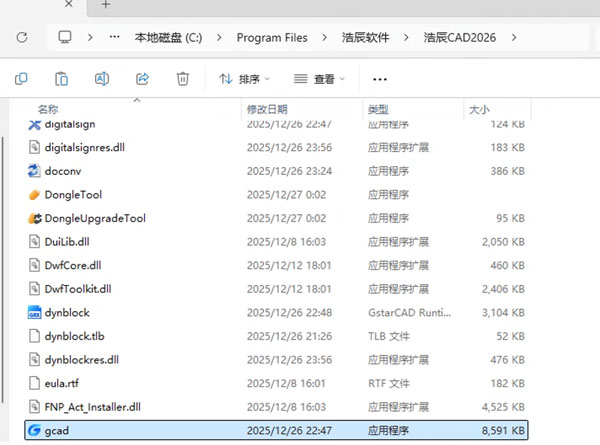The image size is (600, 445).
Task: Select file name doconv
Action: pyautogui.click(x=63, y=171)
